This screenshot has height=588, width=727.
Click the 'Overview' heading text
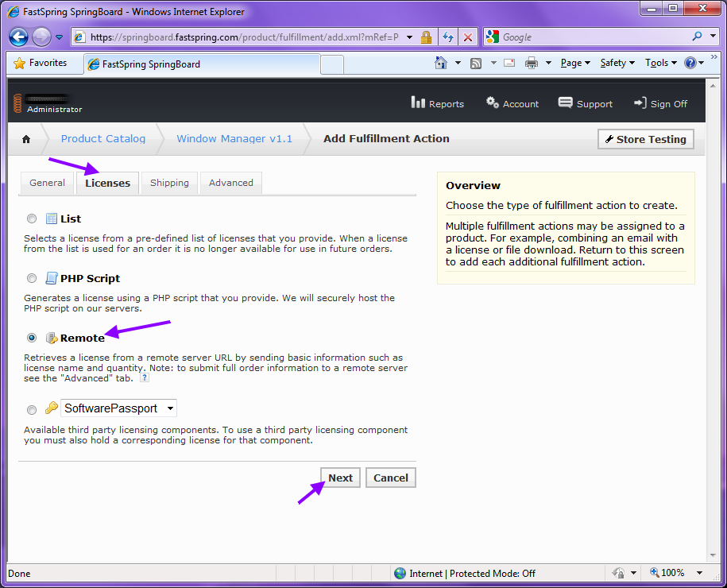click(x=473, y=185)
